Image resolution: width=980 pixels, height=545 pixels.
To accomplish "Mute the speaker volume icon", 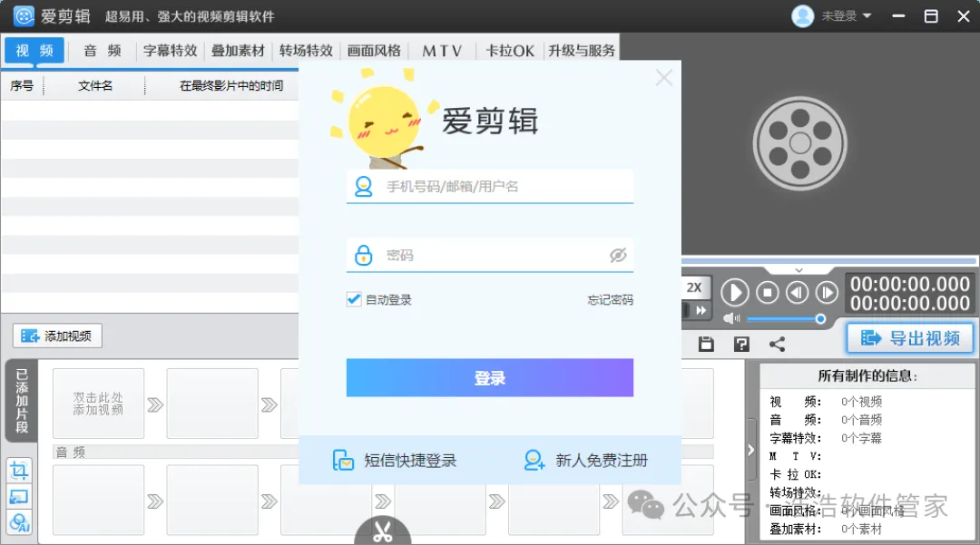I will 731,319.
